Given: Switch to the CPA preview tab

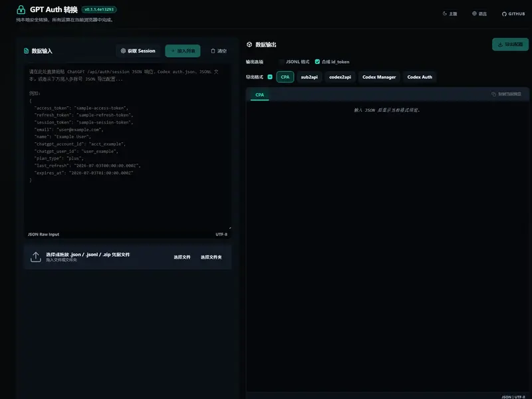Looking at the screenshot, I should click(x=259, y=94).
